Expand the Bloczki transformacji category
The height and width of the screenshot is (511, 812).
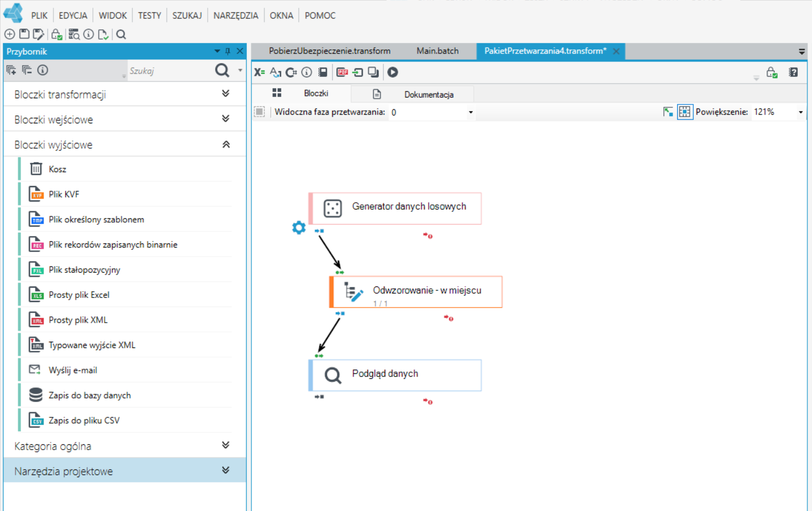pyautogui.click(x=125, y=94)
